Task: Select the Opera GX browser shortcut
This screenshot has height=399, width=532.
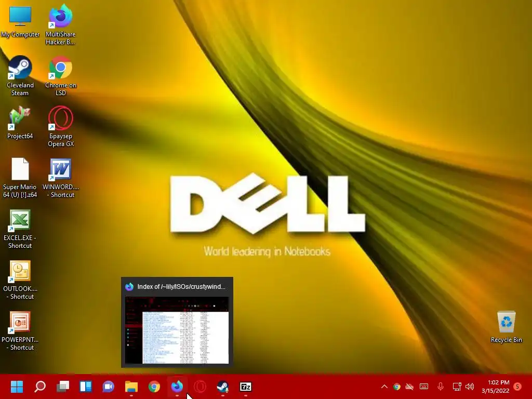Action: click(x=61, y=127)
